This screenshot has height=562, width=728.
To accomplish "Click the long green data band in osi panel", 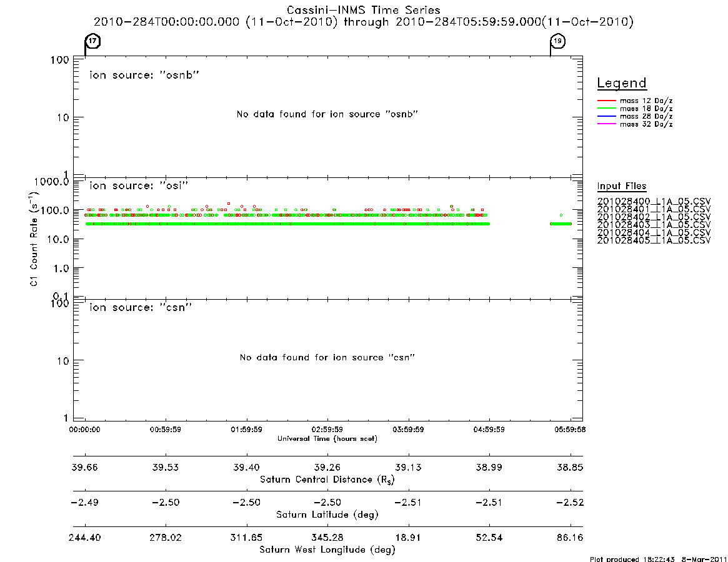I will pos(288,224).
